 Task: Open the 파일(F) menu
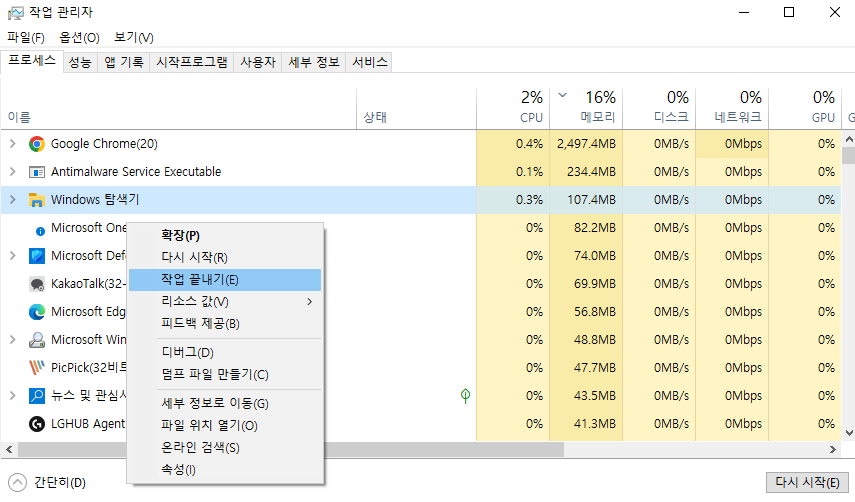coord(26,38)
